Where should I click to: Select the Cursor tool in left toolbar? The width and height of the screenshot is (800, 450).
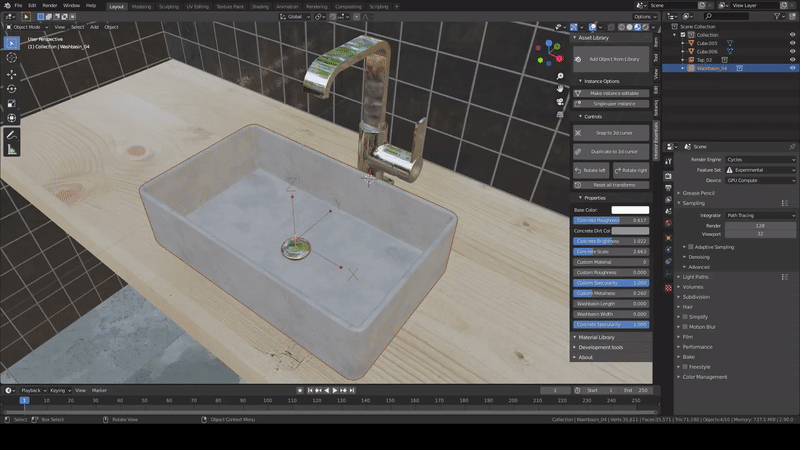(12, 58)
